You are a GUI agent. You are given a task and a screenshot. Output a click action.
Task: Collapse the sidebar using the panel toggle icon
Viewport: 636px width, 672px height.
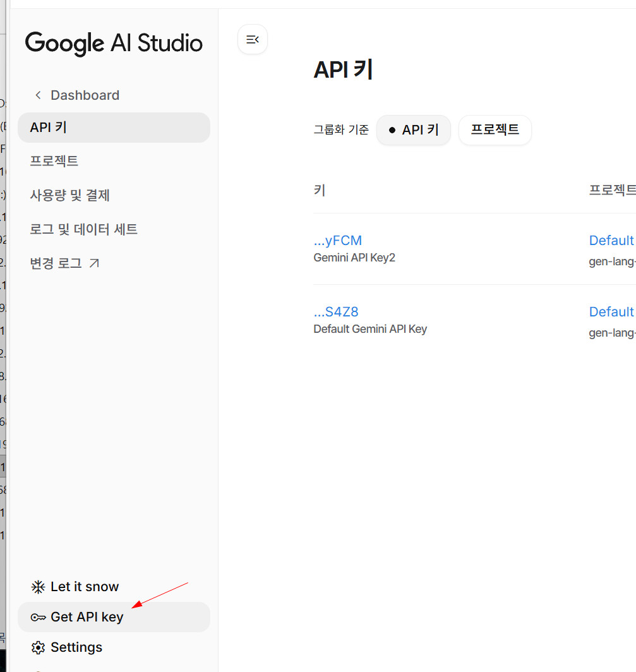(x=253, y=39)
